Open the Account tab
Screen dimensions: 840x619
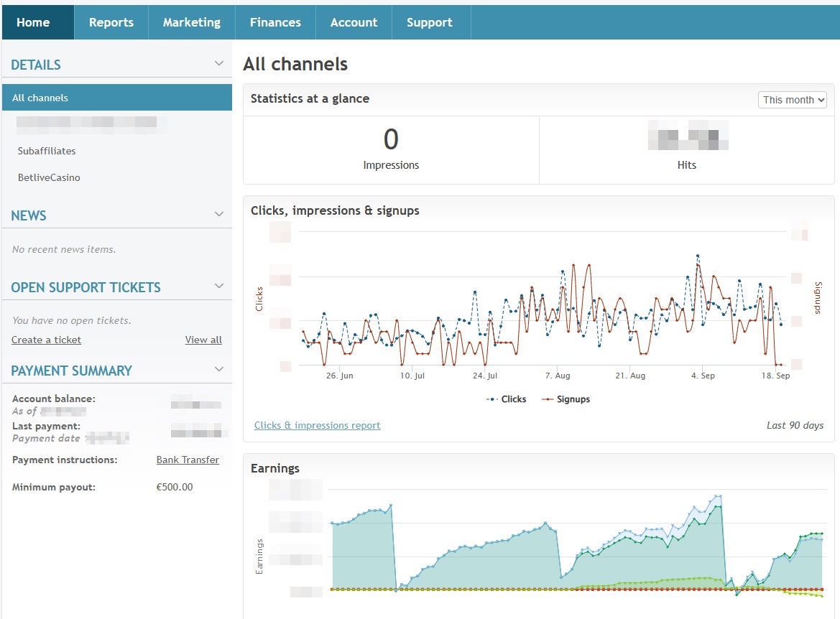pyautogui.click(x=354, y=22)
